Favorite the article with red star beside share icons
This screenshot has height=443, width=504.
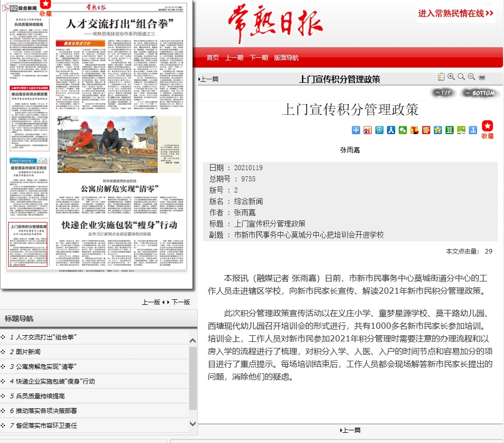click(x=487, y=130)
